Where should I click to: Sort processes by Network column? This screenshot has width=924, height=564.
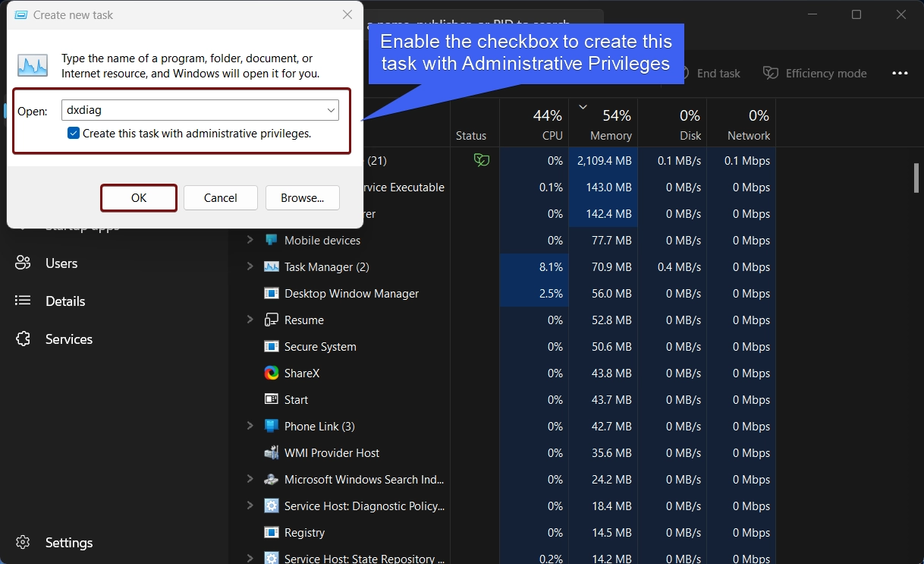(741, 123)
